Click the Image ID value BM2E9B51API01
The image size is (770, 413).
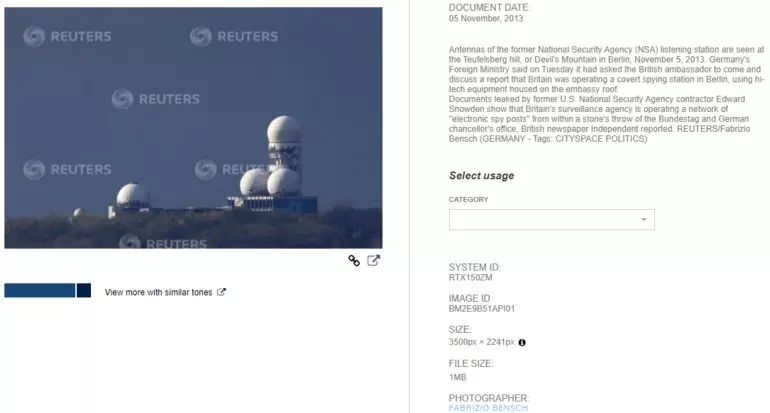pos(482,309)
